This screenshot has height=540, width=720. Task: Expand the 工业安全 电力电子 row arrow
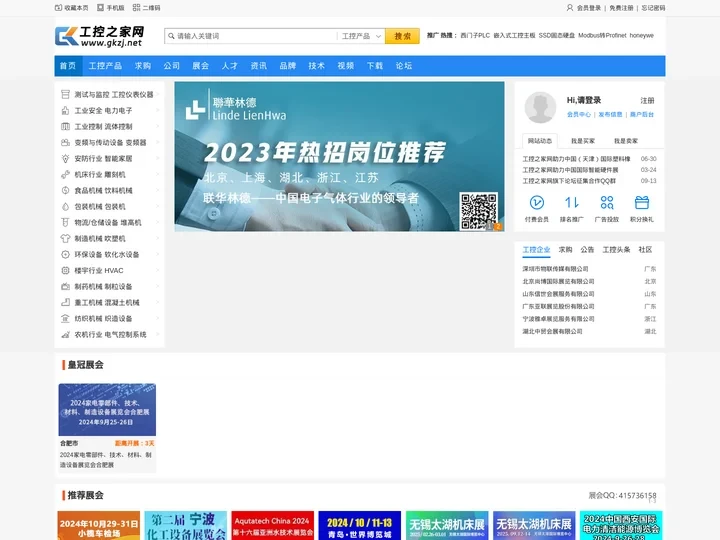coord(158,111)
